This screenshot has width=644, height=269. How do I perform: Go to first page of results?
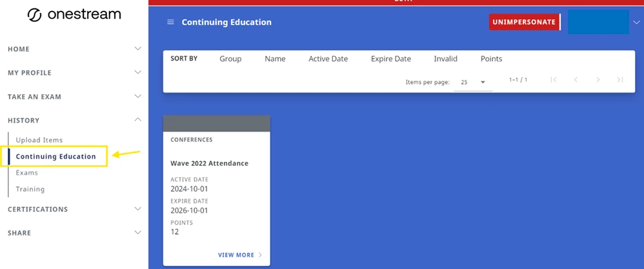coord(554,80)
